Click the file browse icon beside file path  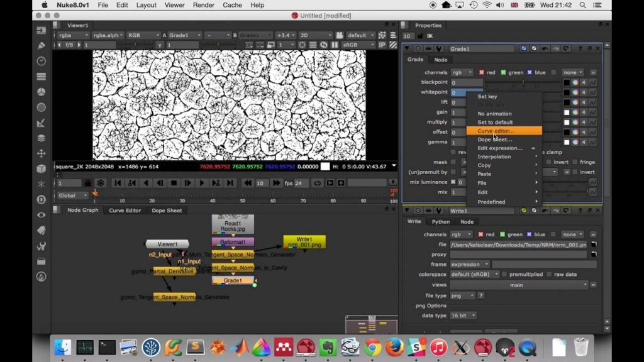(593, 244)
